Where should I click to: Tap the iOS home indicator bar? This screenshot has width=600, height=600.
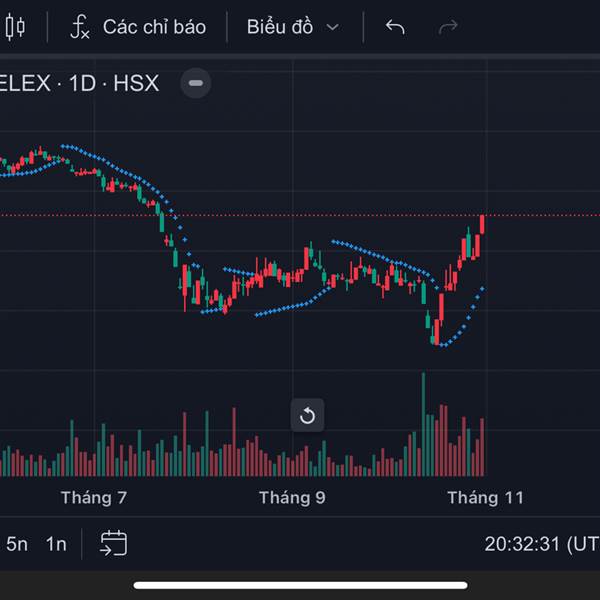(300, 585)
